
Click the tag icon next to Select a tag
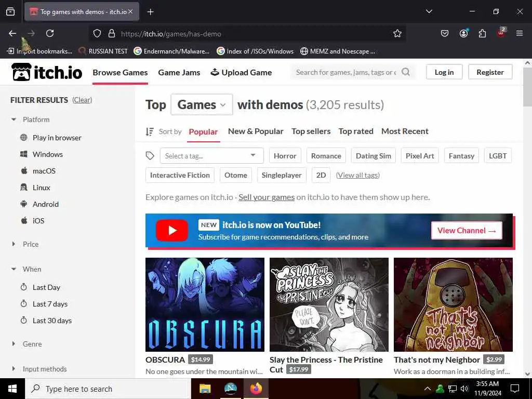point(150,156)
